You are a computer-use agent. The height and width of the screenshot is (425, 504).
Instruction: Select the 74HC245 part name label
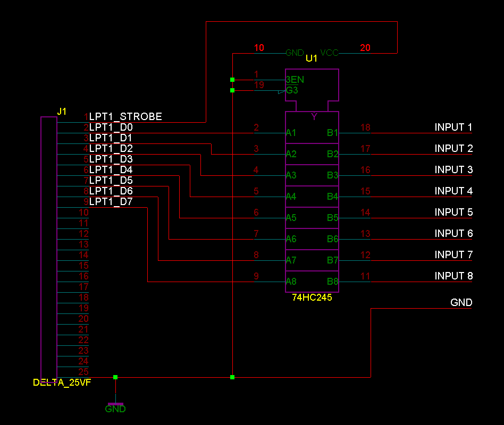pos(312,298)
